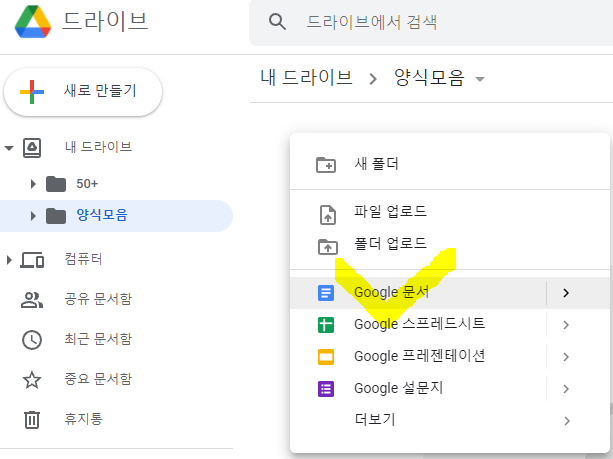This screenshot has width=613, height=459.
Task: Choose 새 폴더 from the menu
Action: pyautogui.click(x=450, y=164)
